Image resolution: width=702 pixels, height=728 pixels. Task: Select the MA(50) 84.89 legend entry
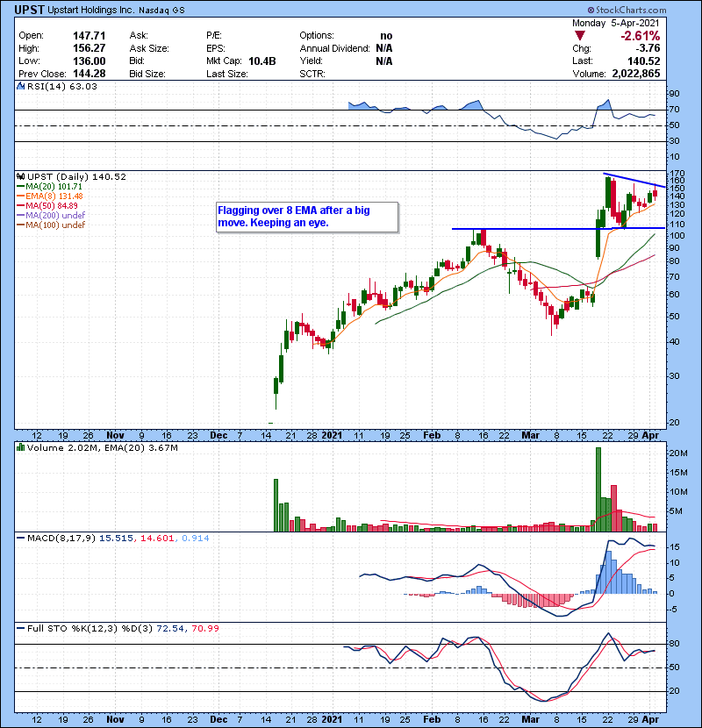pyautogui.click(x=47, y=205)
